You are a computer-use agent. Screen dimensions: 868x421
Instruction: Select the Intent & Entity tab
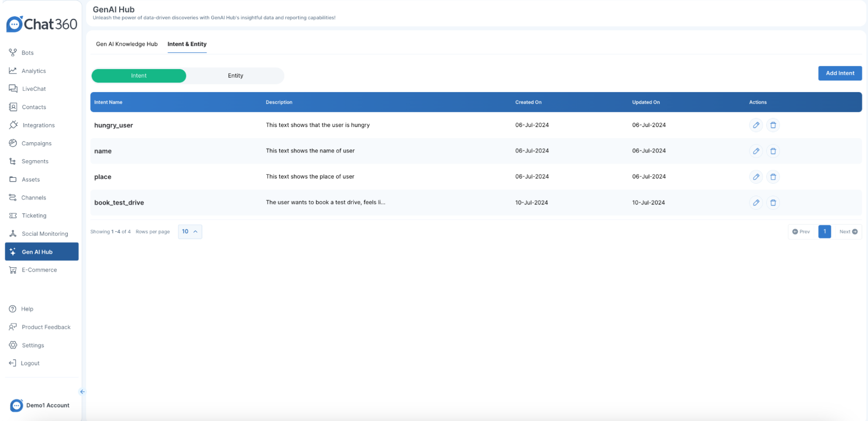(187, 44)
